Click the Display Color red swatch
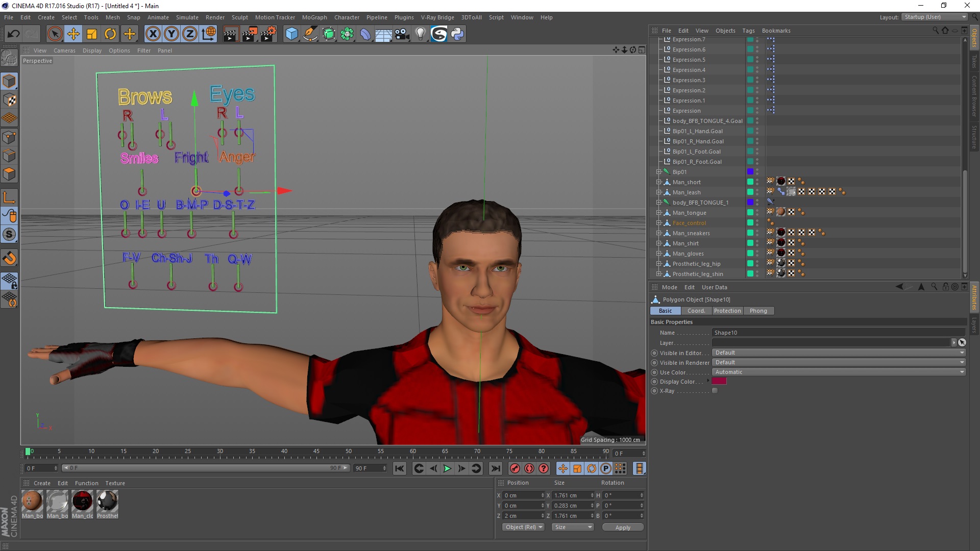Viewport: 980px width, 551px height. [x=719, y=382]
